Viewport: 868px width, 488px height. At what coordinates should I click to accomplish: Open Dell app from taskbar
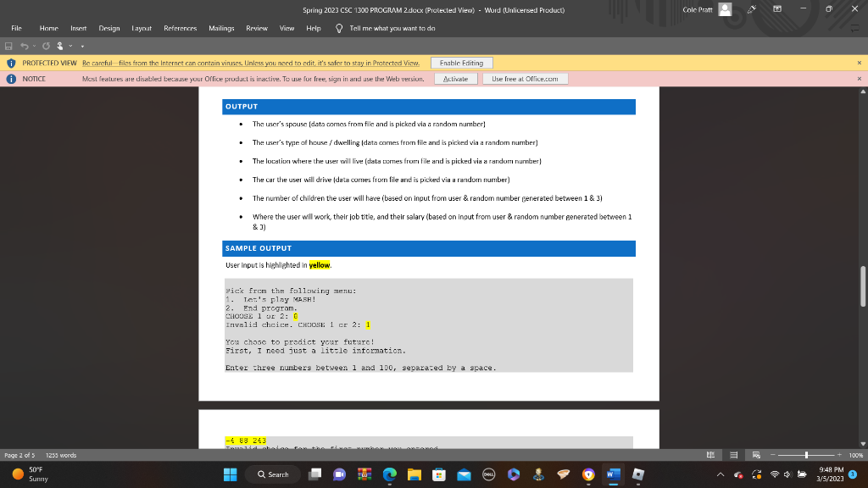tap(489, 474)
